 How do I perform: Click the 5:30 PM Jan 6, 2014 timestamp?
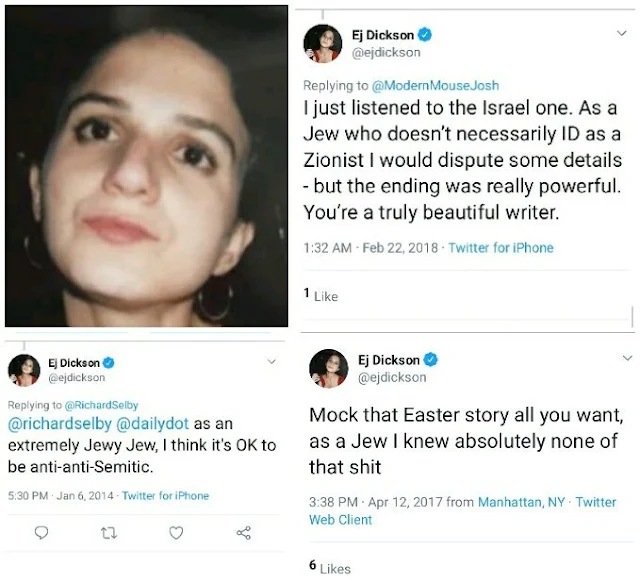58,495
